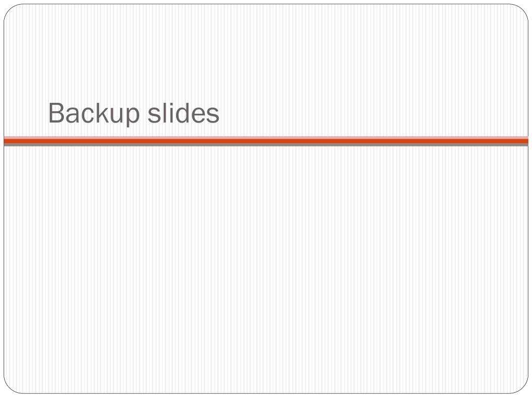Click the blank space right of the title
The width and height of the screenshot is (532, 399).
click(373, 114)
